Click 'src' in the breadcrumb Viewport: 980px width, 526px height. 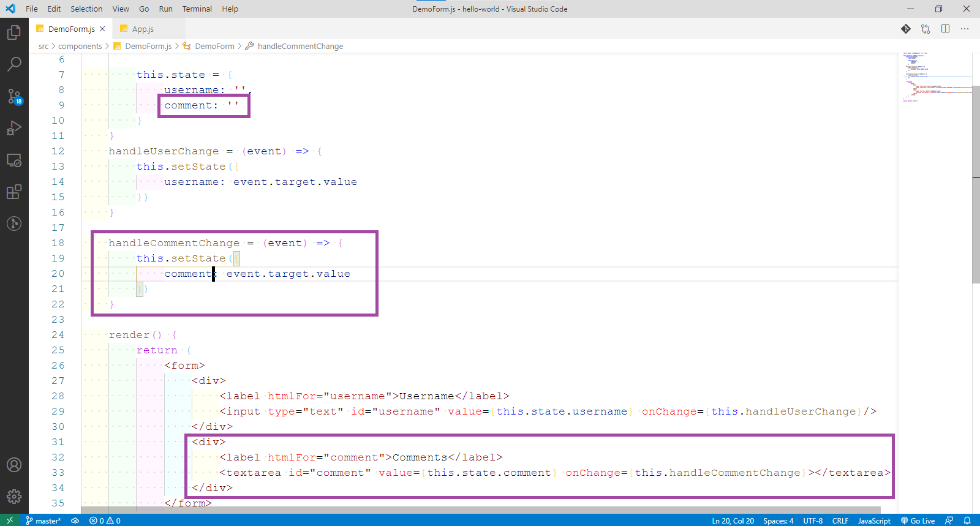click(43, 46)
